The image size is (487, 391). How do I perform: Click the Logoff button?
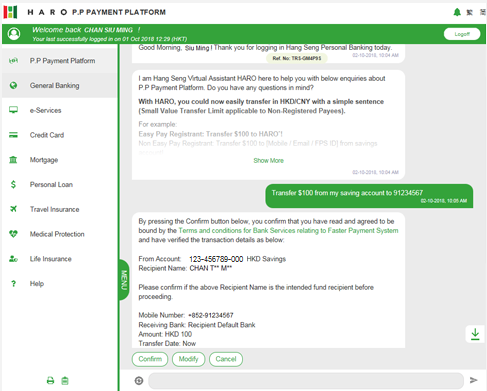pos(462,34)
